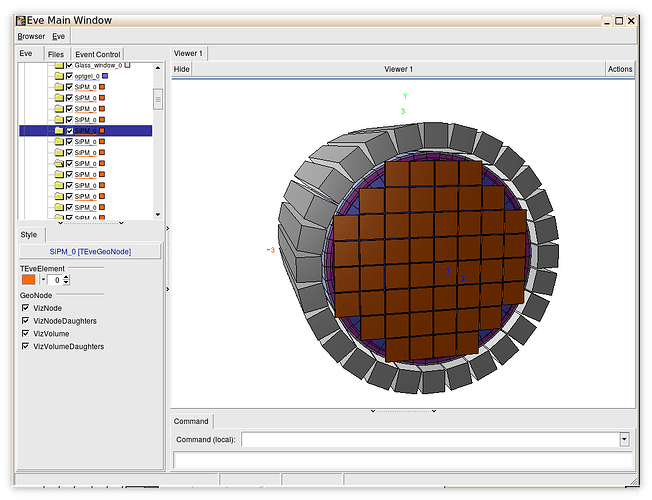The width and height of the screenshot is (652, 500).
Task: Open the Browser menu
Action: click(31, 36)
